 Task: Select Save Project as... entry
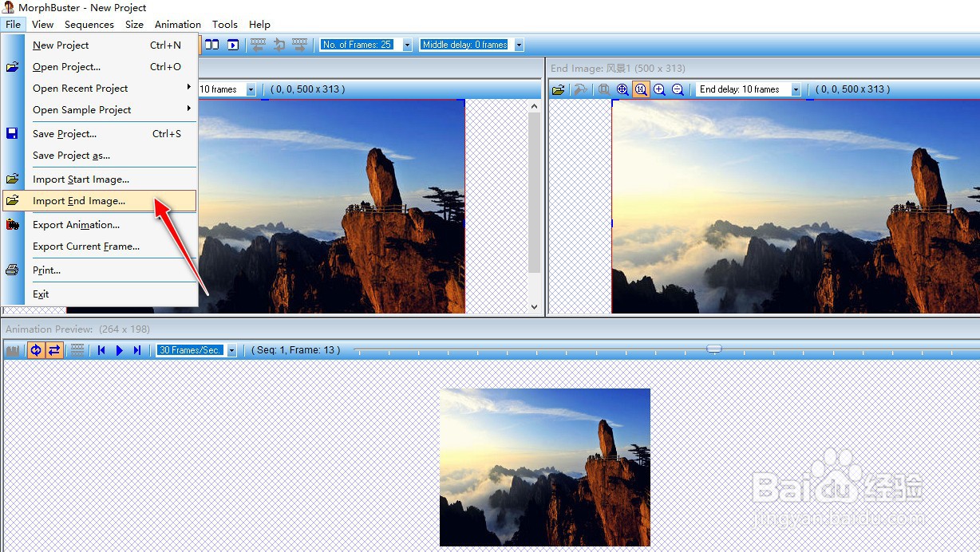[x=100, y=155]
